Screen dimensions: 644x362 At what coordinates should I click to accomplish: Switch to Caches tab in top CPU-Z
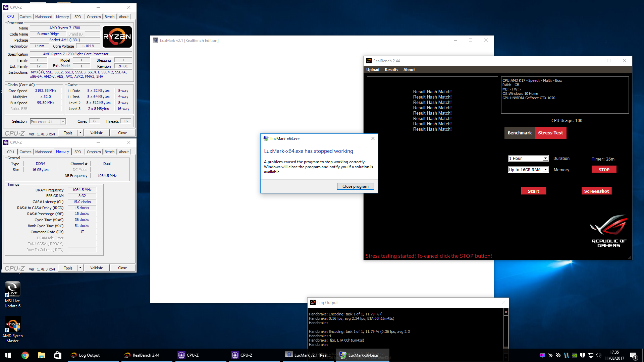click(x=25, y=17)
